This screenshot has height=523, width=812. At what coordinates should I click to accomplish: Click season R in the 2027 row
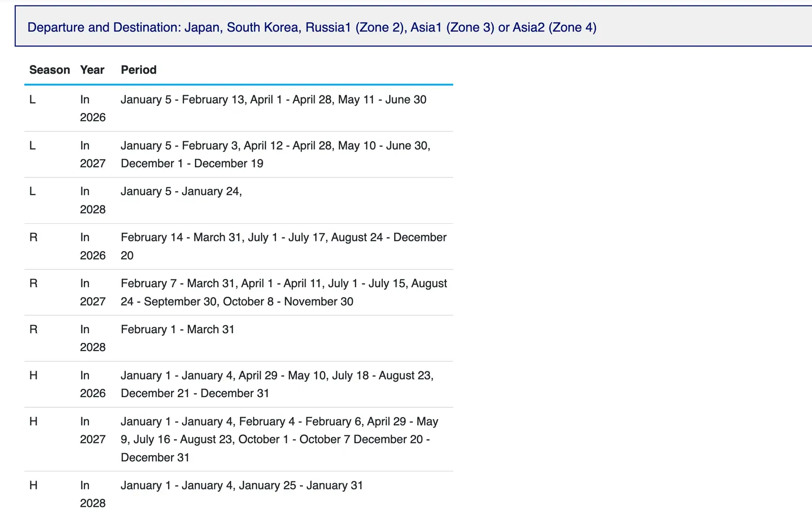[33, 284]
